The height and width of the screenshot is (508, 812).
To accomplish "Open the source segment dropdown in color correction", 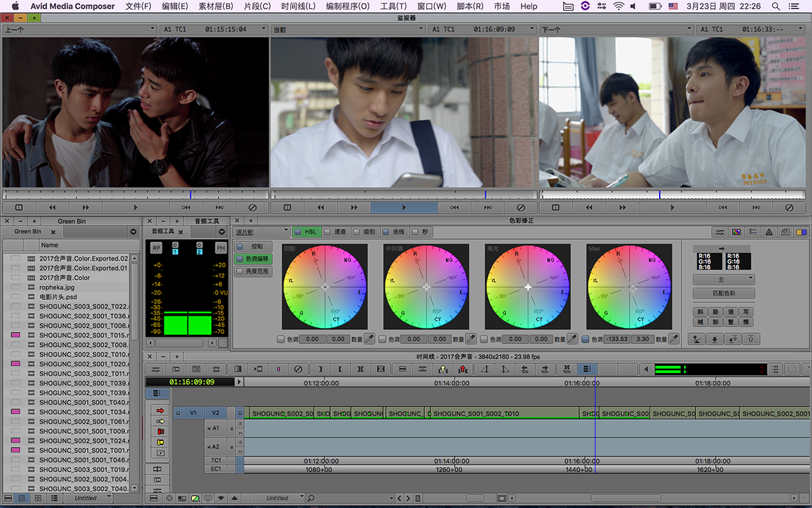I will [x=261, y=232].
